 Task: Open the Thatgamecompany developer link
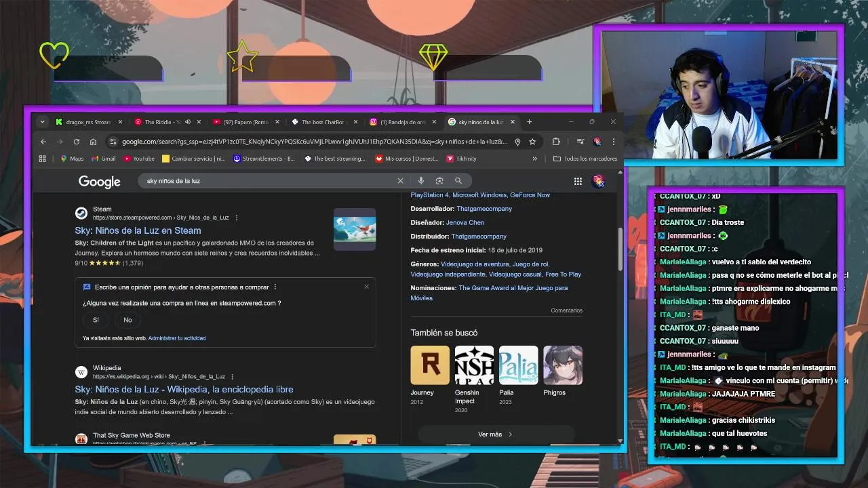coord(484,209)
